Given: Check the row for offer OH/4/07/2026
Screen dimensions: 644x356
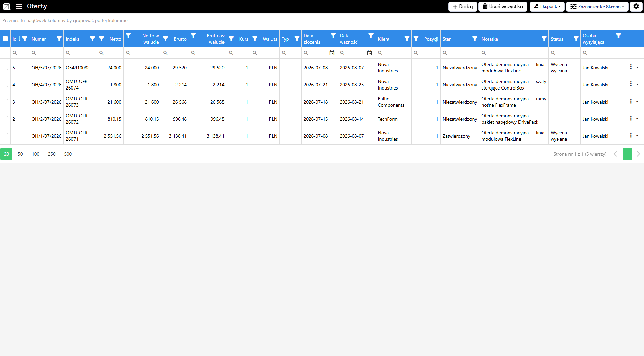Looking at the screenshot, I should pos(5,84).
